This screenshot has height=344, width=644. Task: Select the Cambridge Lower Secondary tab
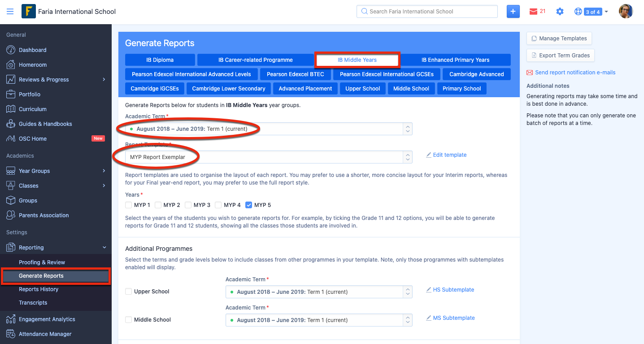229,89
